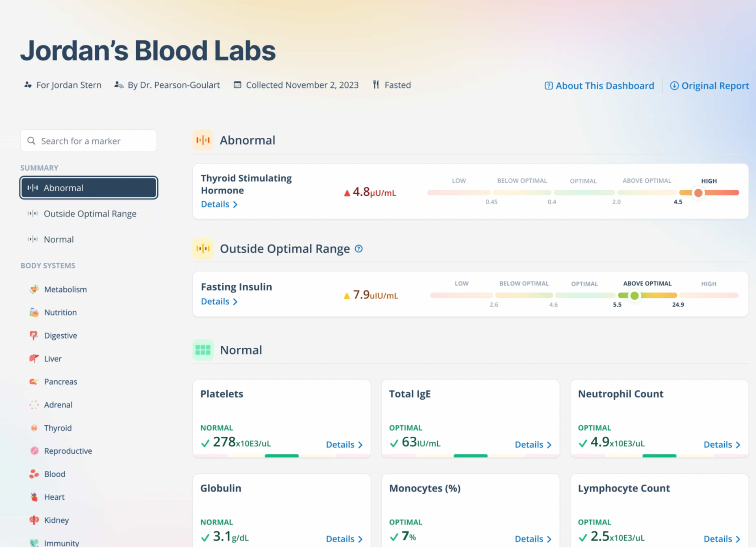Expand Platelets Details chevron

360,445
